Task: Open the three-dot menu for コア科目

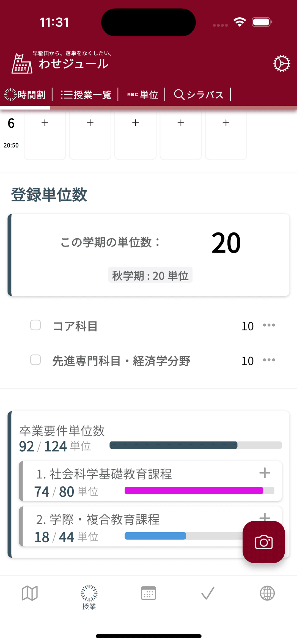Action: tap(269, 325)
